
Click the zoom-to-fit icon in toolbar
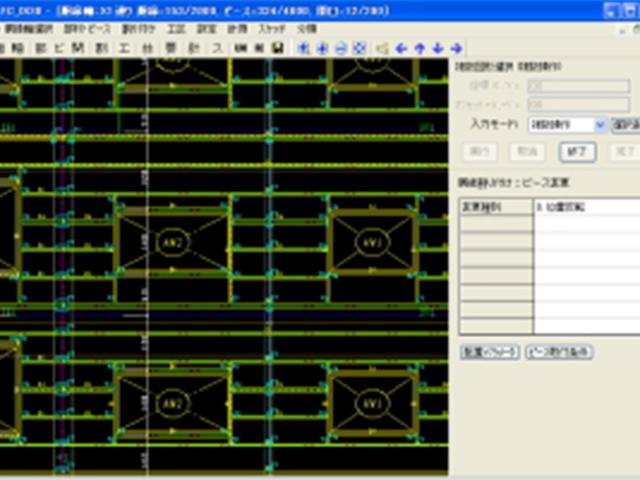click(x=359, y=47)
